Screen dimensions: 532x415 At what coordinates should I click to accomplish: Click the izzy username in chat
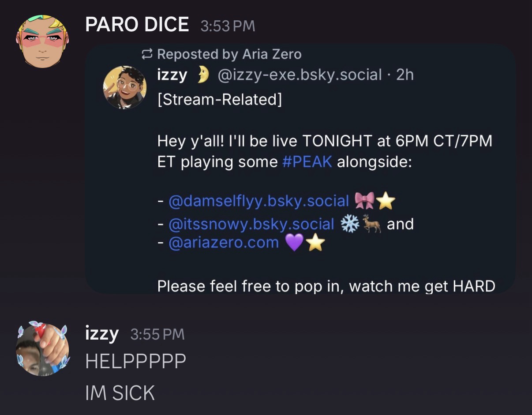(101, 333)
